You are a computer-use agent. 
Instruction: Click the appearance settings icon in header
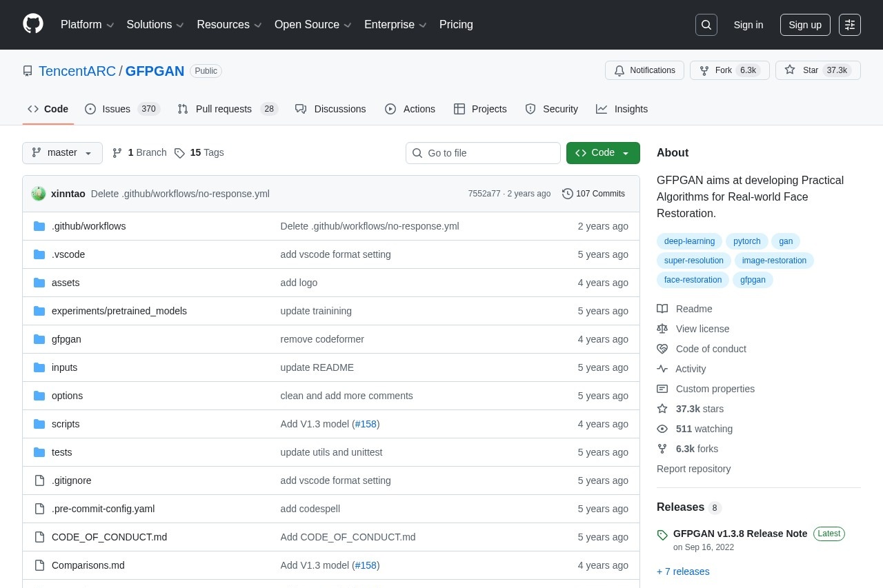[x=849, y=25]
